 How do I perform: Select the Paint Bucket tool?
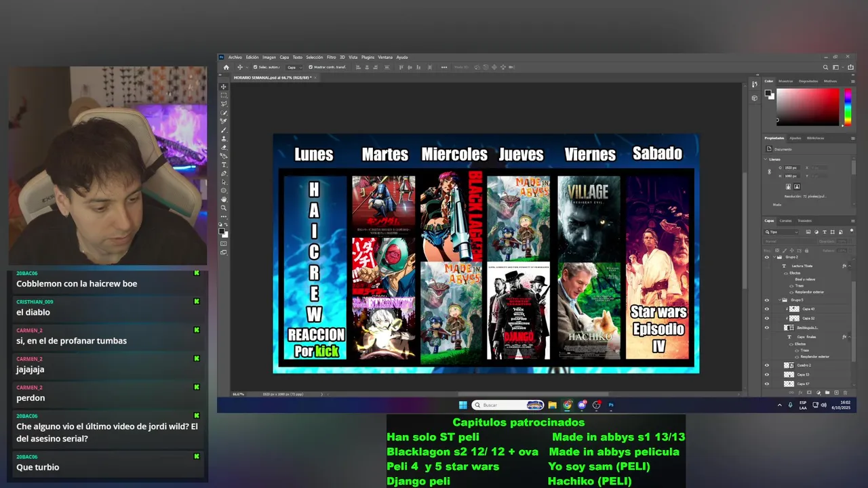point(223,155)
